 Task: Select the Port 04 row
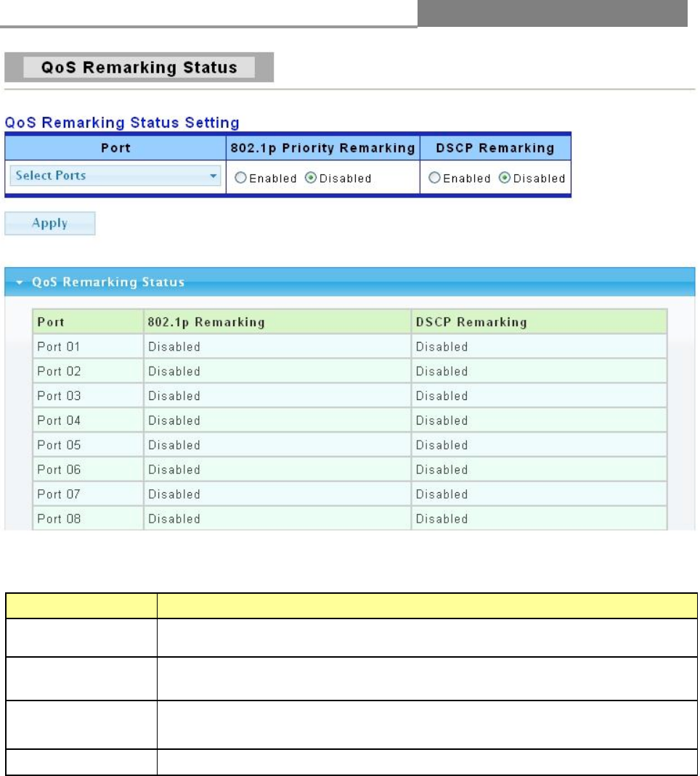[349, 420]
